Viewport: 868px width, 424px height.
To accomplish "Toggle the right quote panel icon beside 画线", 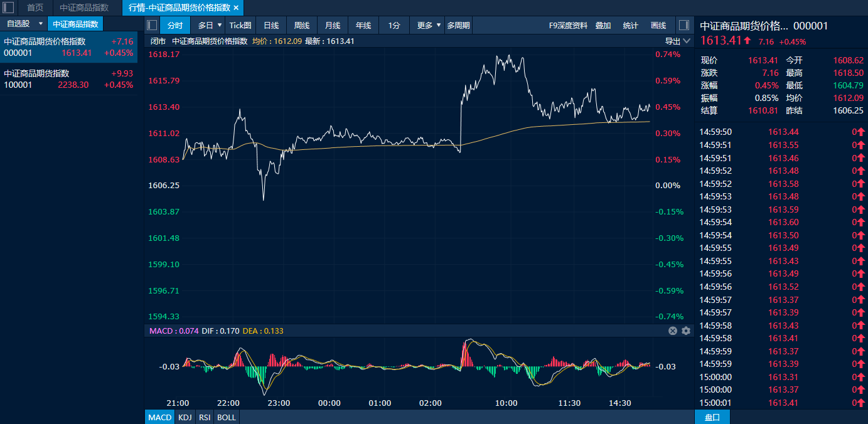I will (684, 25).
